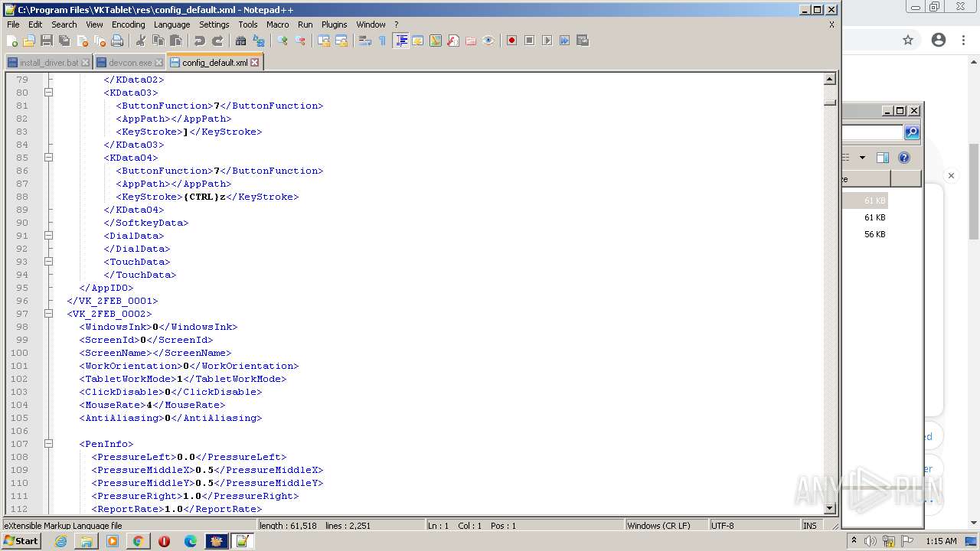This screenshot has width=980, height=551.
Task: Click the user-defined language icon
Action: coord(418,41)
